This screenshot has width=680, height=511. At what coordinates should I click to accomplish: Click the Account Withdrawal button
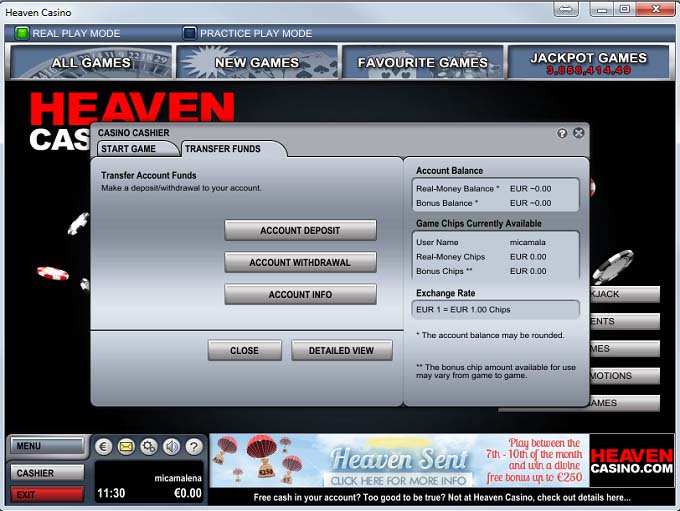(300, 263)
